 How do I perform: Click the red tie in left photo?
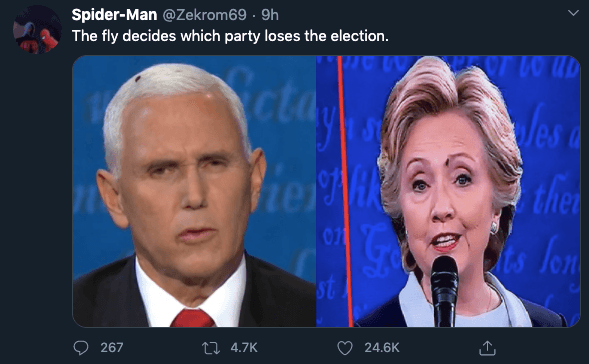(193, 318)
